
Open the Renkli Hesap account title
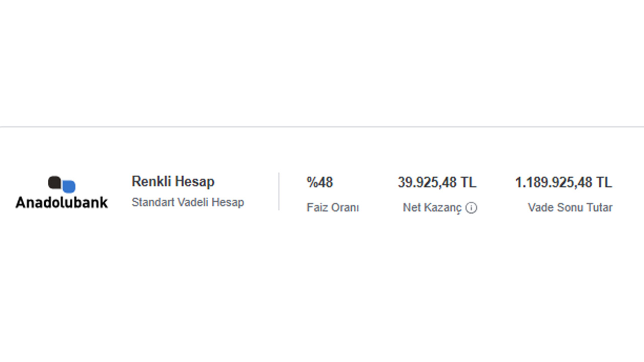(x=173, y=182)
